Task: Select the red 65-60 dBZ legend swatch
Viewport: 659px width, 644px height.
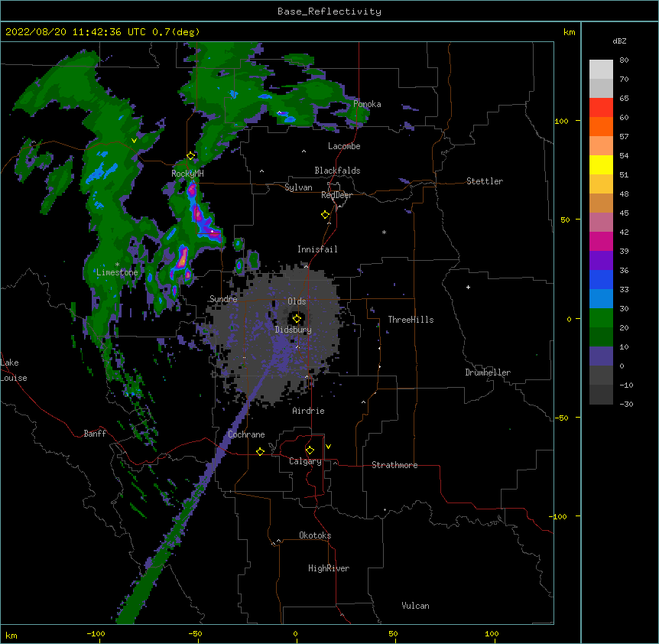Action: coord(601,108)
